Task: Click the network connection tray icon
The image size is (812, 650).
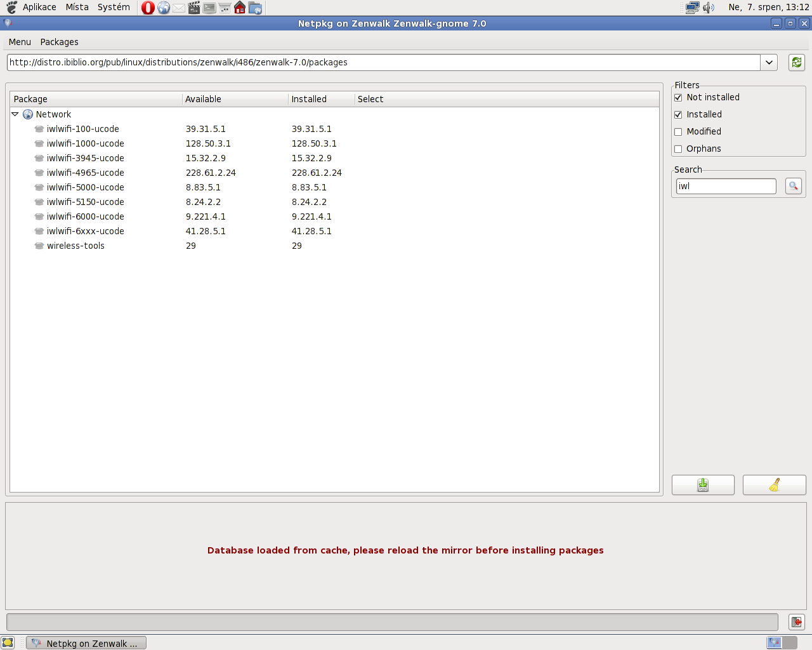Action: click(693, 8)
